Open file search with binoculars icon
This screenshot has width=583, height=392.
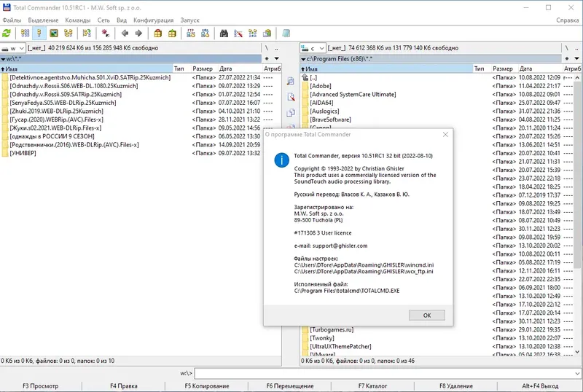tap(224, 33)
